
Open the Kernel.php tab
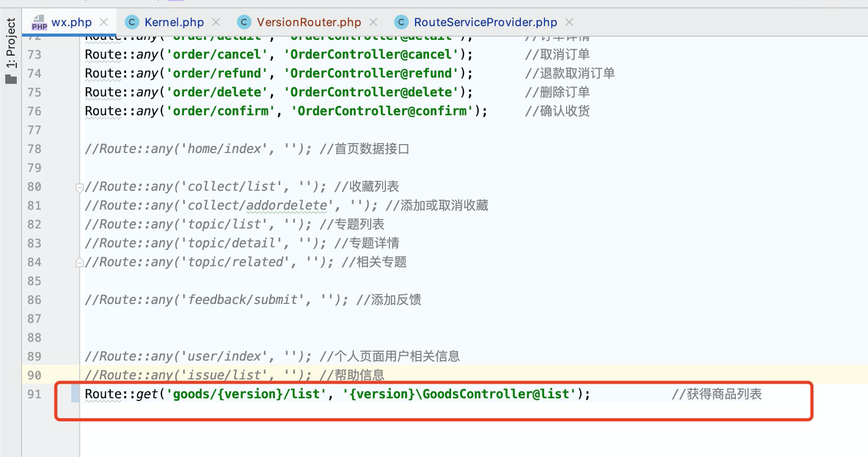174,22
